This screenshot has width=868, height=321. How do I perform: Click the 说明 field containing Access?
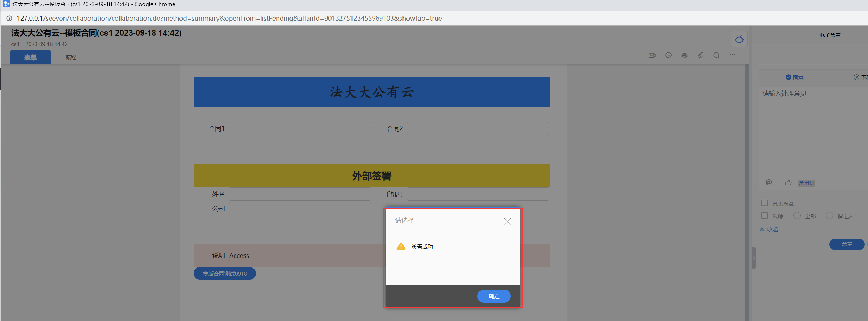pos(389,255)
